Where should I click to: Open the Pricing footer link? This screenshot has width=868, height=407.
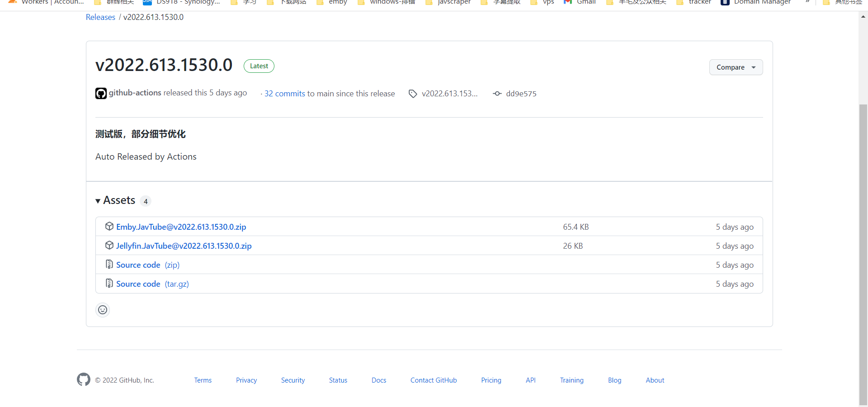[x=491, y=380]
